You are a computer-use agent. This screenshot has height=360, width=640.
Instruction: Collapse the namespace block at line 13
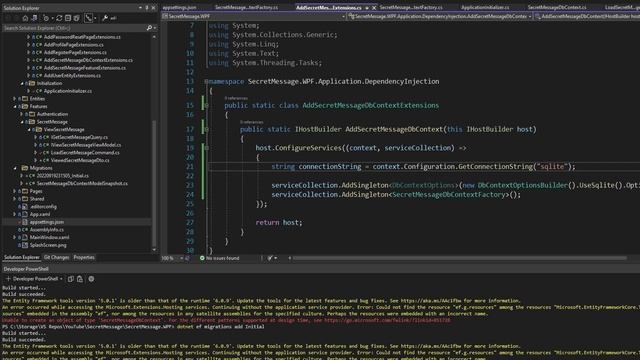pyautogui.click(x=207, y=82)
